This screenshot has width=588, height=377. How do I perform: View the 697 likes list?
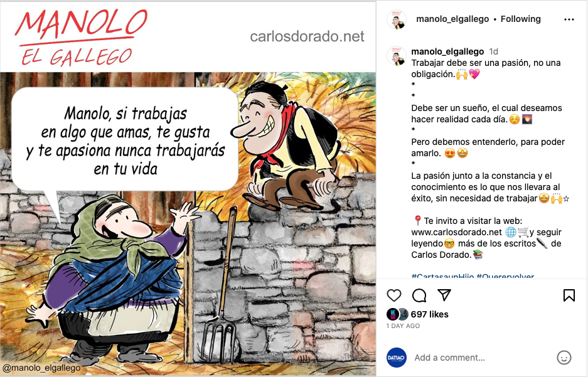[429, 314]
